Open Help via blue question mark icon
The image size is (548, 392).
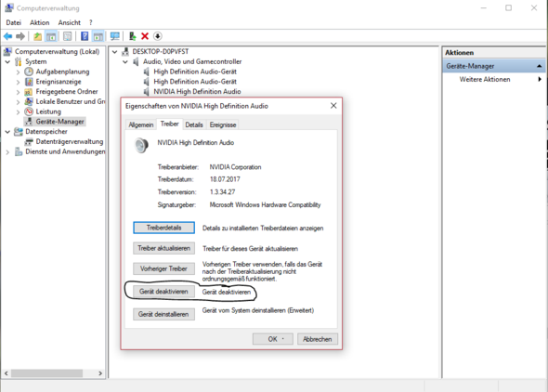click(x=85, y=36)
